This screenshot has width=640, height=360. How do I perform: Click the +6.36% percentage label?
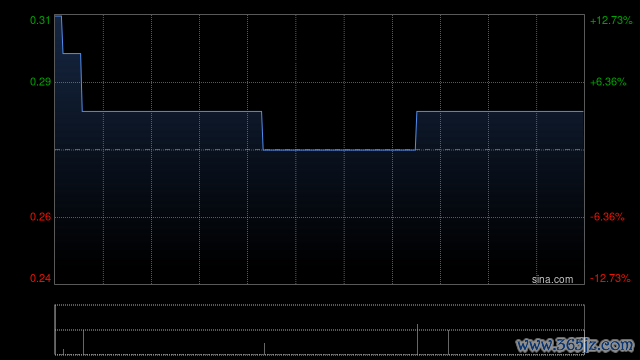coord(608,82)
